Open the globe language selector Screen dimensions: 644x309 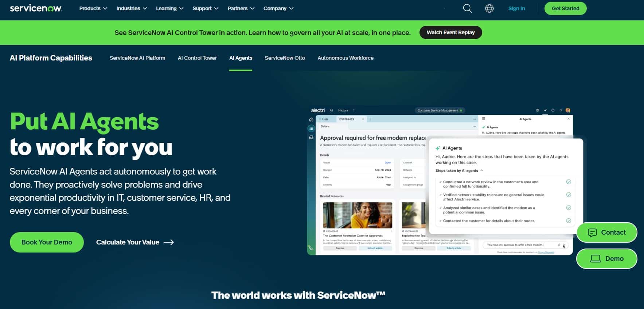[489, 8]
